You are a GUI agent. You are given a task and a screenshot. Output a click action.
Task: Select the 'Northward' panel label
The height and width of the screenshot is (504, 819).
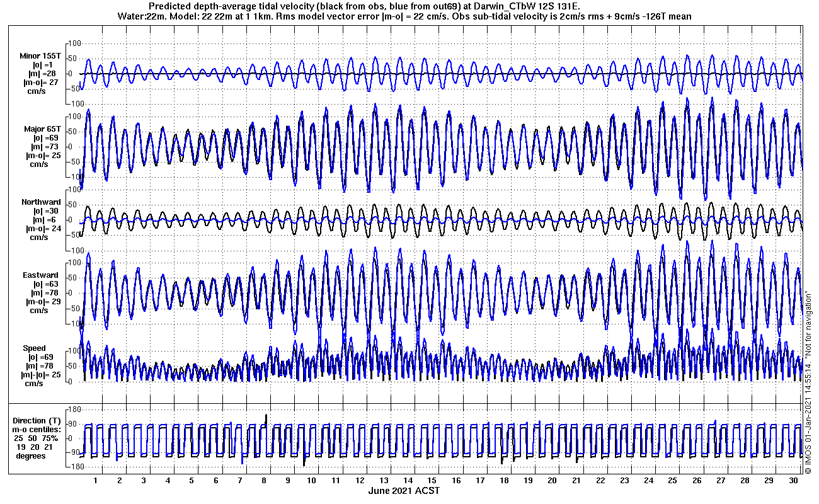(x=41, y=202)
